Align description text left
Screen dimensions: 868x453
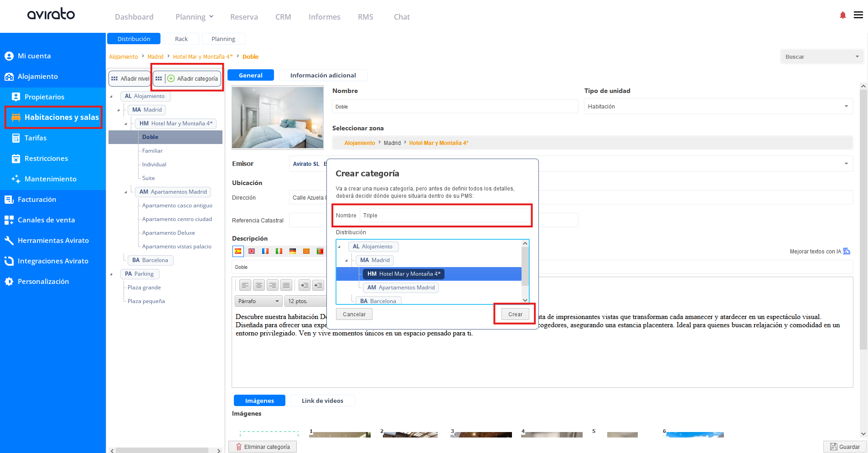pyautogui.click(x=245, y=285)
